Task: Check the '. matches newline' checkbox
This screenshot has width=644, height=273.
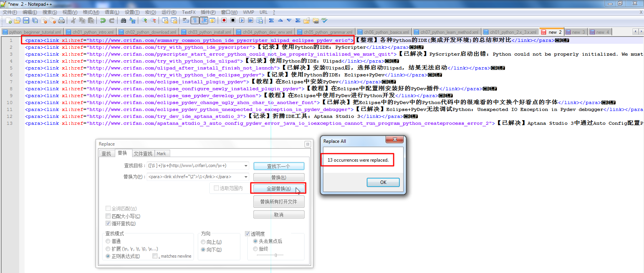Action: click(155, 256)
